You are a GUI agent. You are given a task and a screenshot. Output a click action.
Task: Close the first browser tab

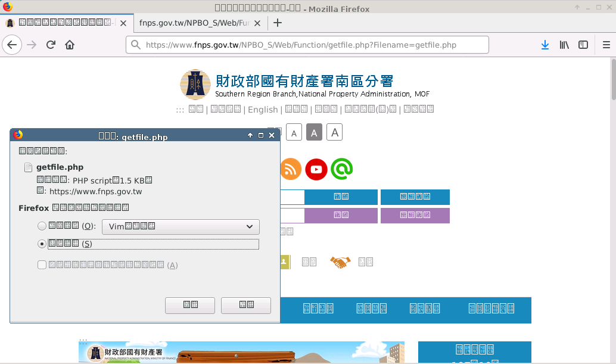pos(123,23)
